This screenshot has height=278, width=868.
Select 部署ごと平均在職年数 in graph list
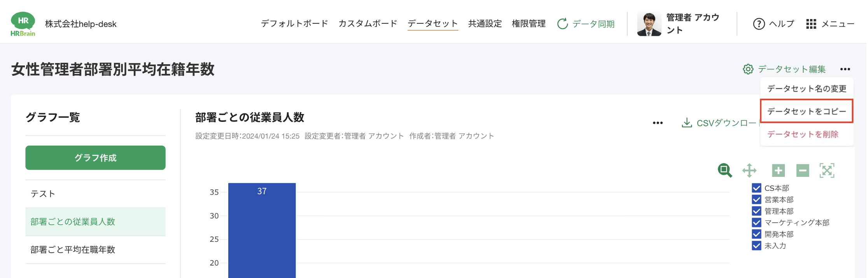tap(95, 250)
